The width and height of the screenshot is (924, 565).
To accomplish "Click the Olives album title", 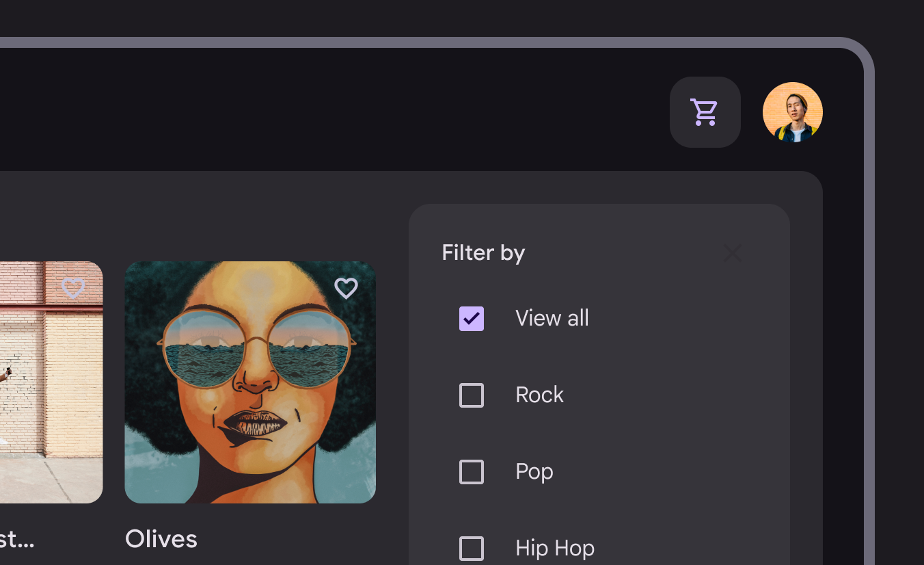I will (161, 539).
